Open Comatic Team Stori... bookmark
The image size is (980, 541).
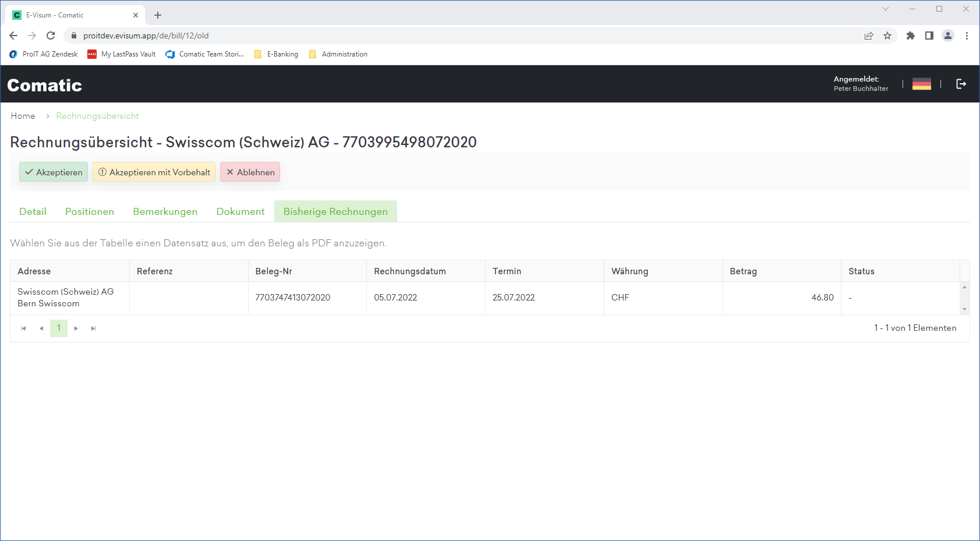tap(205, 54)
